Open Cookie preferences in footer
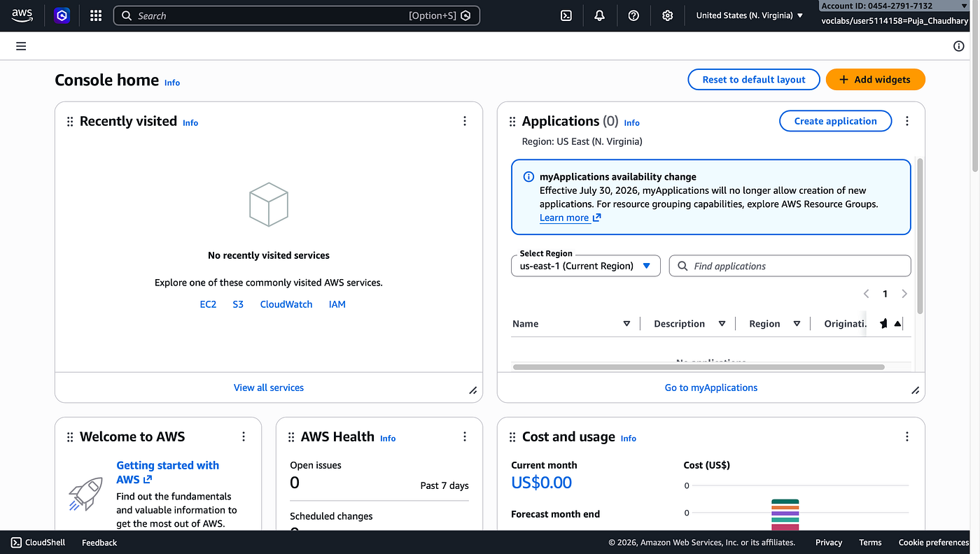Screen dimensions: 980x554 [x=934, y=542]
